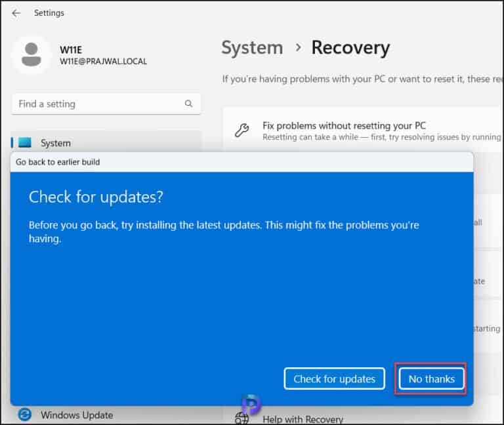Click the W11E user profile avatar

coord(31,54)
